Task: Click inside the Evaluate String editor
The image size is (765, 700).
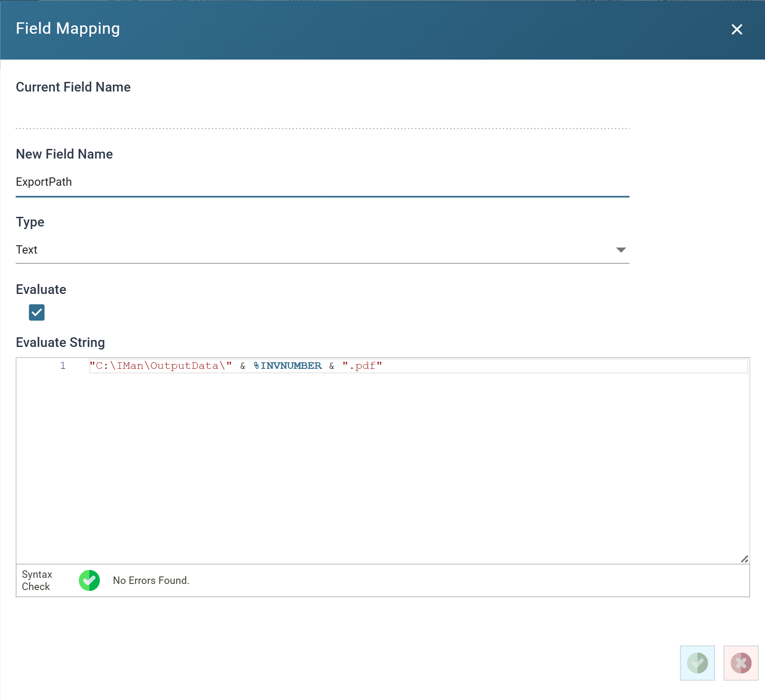Action: [383, 461]
